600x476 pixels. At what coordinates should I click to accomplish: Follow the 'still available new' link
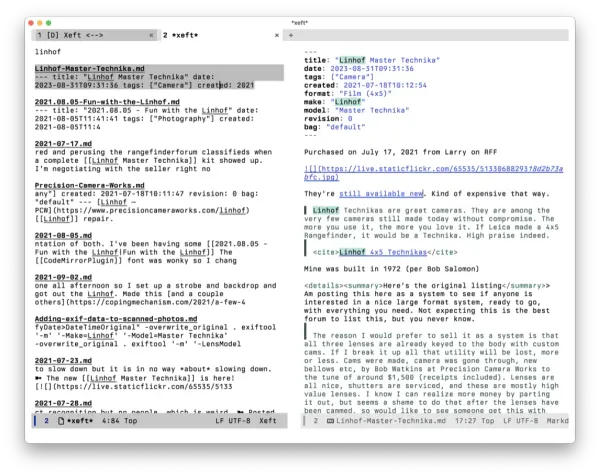381,194
